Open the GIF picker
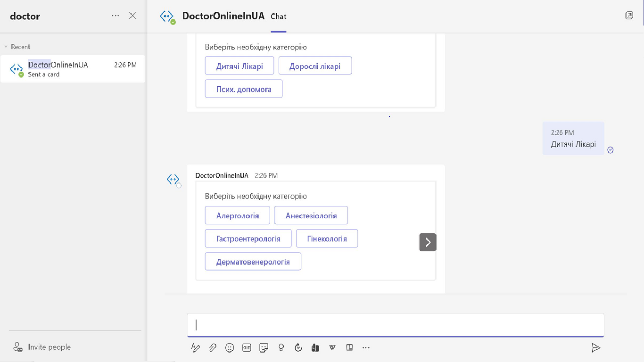644x362 pixels. [x=247, y=348]
